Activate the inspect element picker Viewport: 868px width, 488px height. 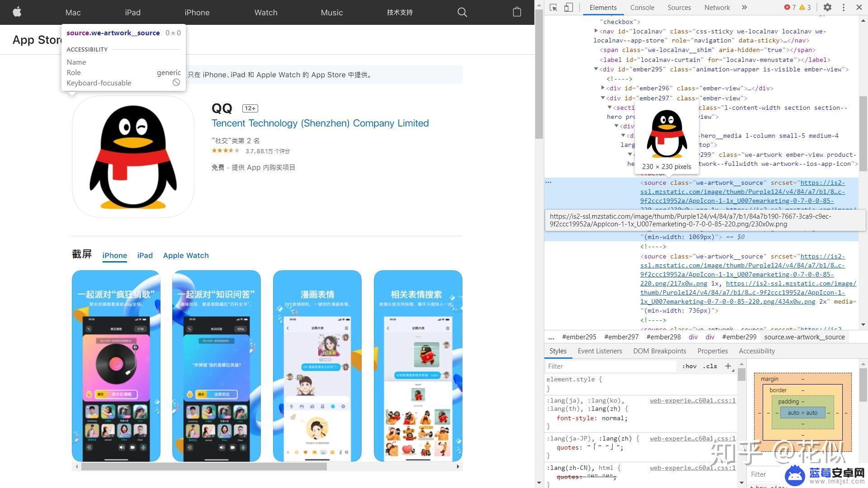[553, 7]
